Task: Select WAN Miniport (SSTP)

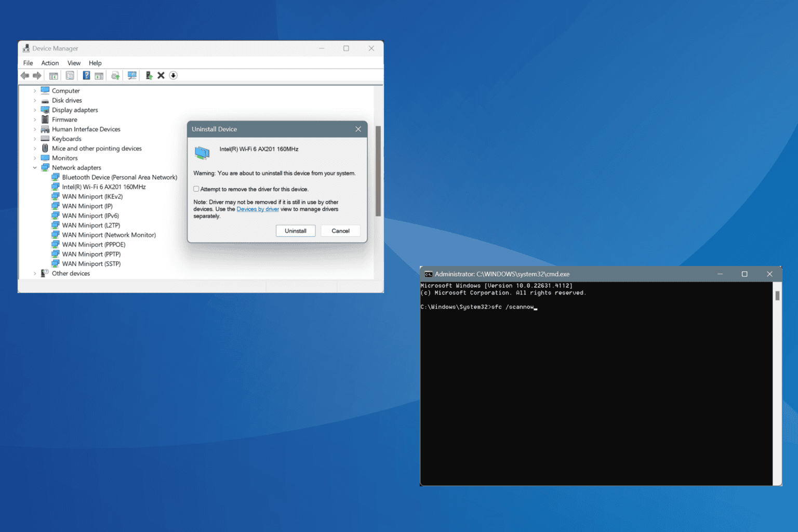Action: click(x=91, y=264)
